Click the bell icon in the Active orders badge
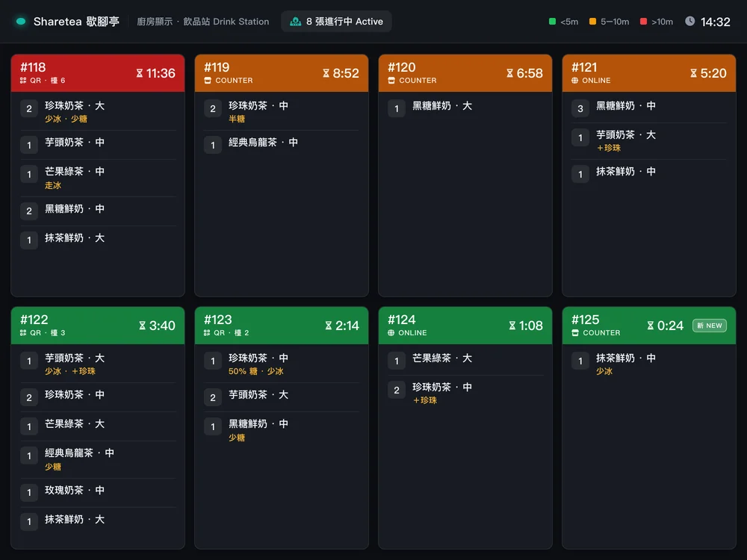747x560 pixels. click(x=295, y=22)
